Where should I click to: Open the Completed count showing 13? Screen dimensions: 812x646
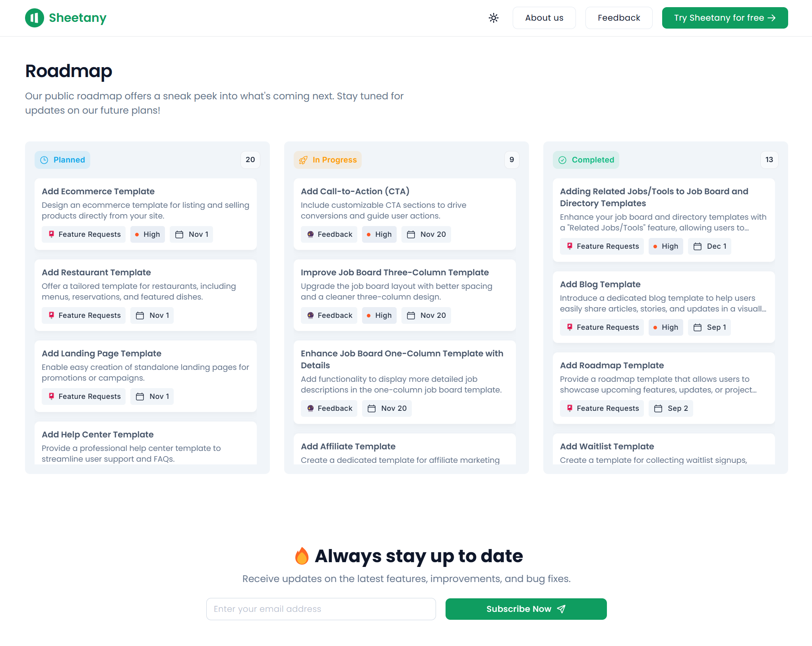769,160
